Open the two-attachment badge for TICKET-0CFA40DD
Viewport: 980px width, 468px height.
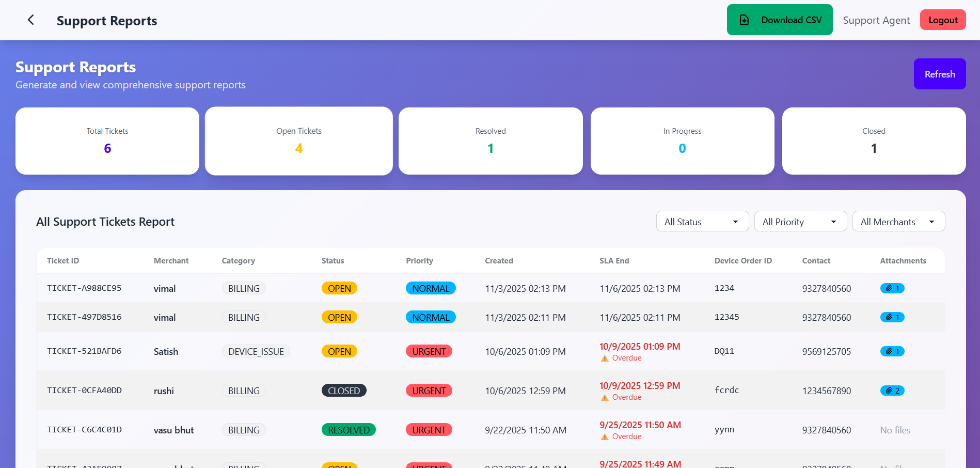click(892, 391)
